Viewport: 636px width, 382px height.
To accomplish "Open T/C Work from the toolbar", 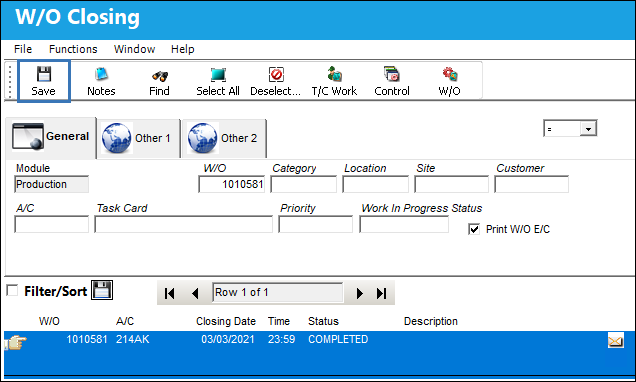I will tap(334, 81).
